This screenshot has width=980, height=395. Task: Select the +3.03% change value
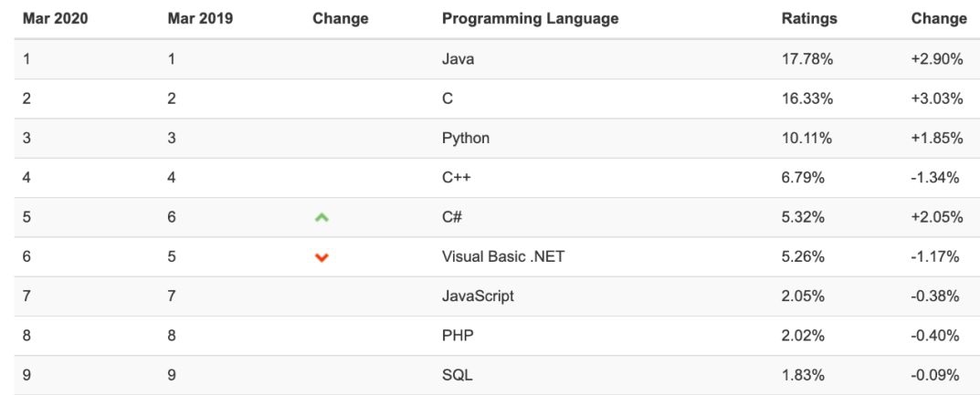coord(936,99)
